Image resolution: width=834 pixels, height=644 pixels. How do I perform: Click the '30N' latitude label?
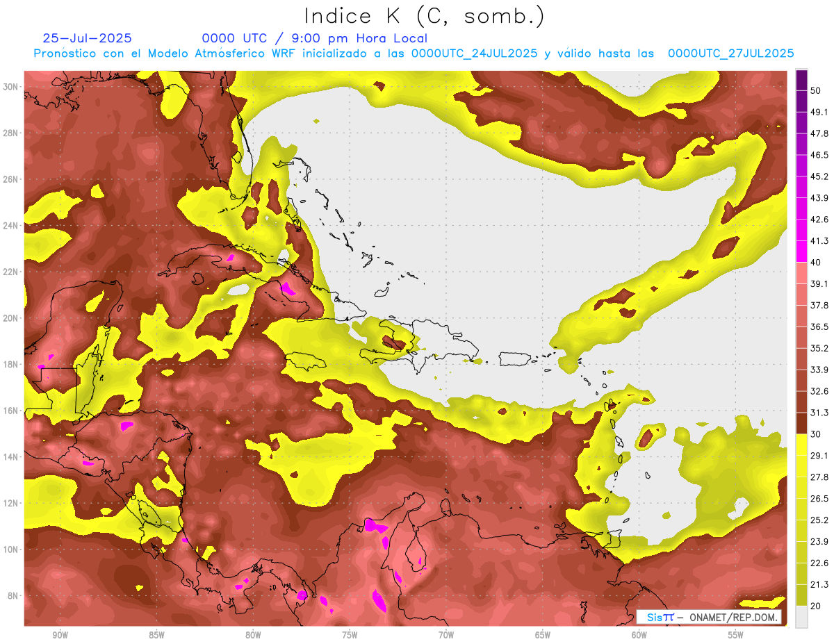pyautogui.click(x=11, y=87)
